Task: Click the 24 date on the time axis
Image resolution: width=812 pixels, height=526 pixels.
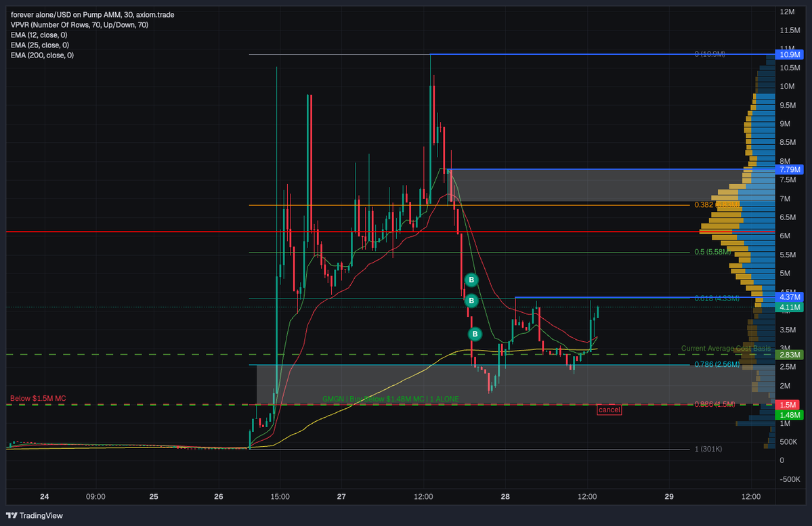Action: (45, 496)
